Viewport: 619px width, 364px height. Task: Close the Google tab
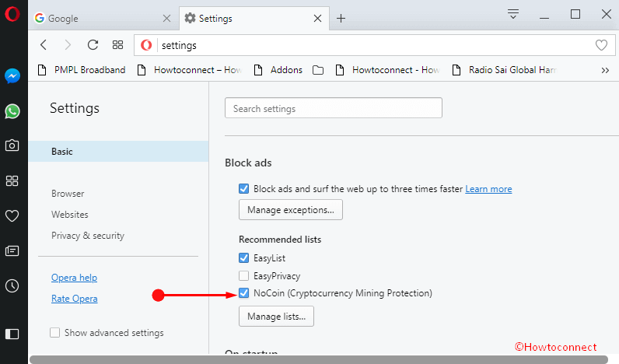click(166, 18)
